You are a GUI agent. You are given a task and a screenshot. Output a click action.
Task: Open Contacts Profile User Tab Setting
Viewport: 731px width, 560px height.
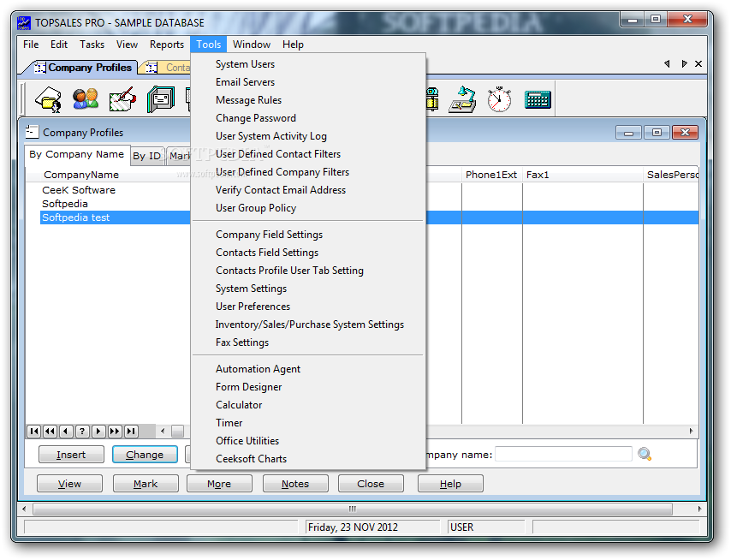point(308,271)
